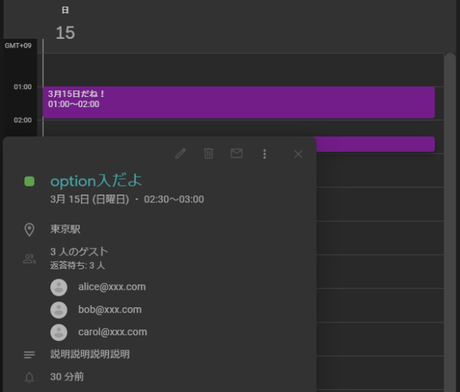This screenshot has height=392, width=460.
Task: Select guest carol@xxx.com
Action: (113, 332)
